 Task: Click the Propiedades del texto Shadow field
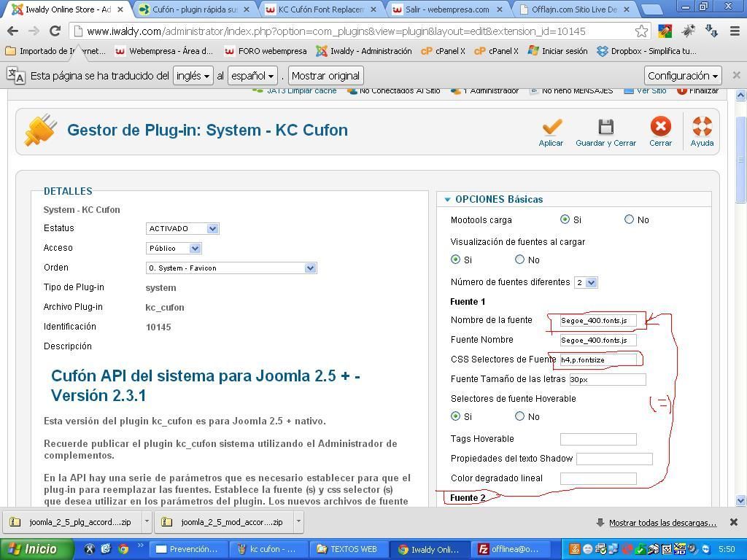614,459
